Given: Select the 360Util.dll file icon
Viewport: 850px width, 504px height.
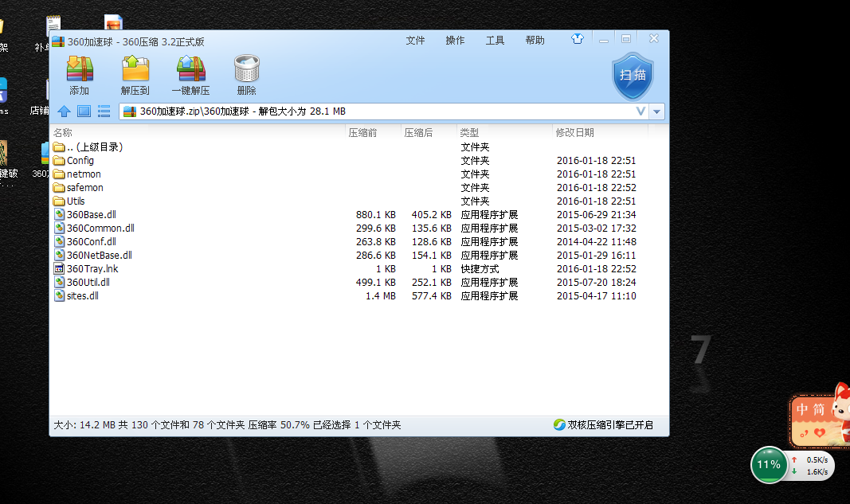Looking at the screenshot, I should [59, 283].
